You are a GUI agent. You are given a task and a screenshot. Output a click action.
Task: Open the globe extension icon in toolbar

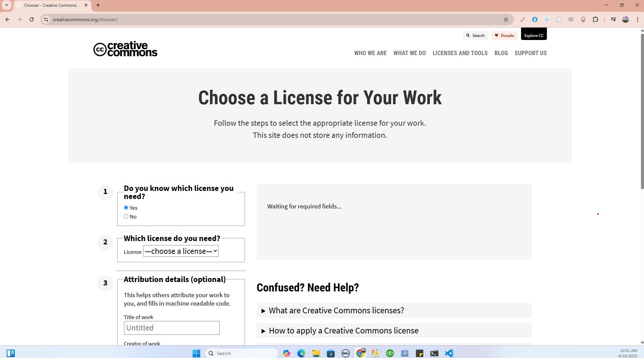[571, 19]
